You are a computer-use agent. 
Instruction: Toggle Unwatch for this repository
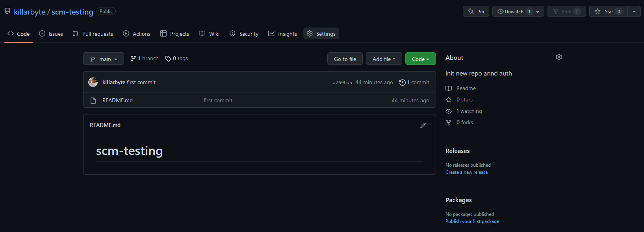pyautogui.click(x=518, y=11)
